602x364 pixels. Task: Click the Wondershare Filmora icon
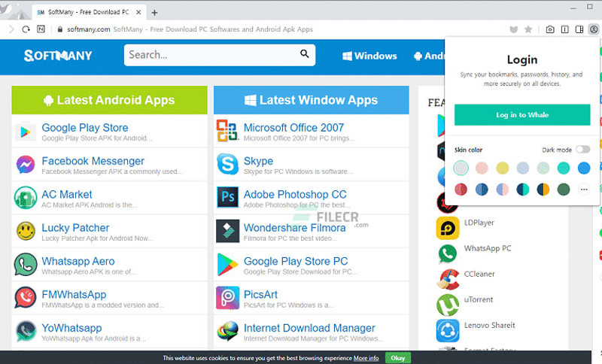pyautogui.click(x=227, y=231)
